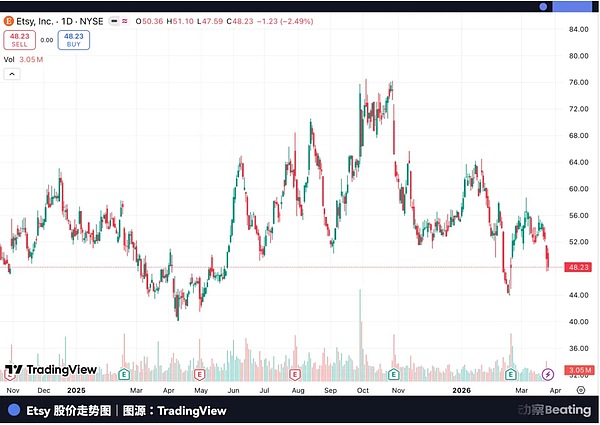
Task: Open the earnings marker near August 2025
Action: [x=295, y=373]
